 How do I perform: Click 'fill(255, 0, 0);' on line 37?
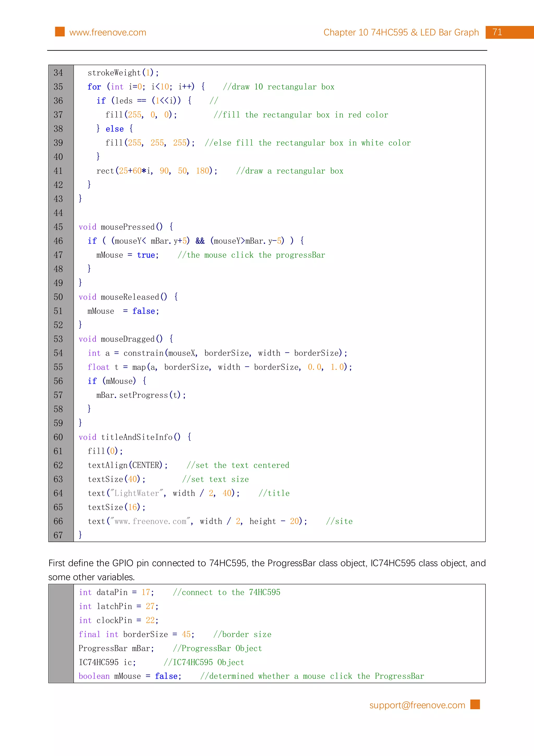point(141,115)
